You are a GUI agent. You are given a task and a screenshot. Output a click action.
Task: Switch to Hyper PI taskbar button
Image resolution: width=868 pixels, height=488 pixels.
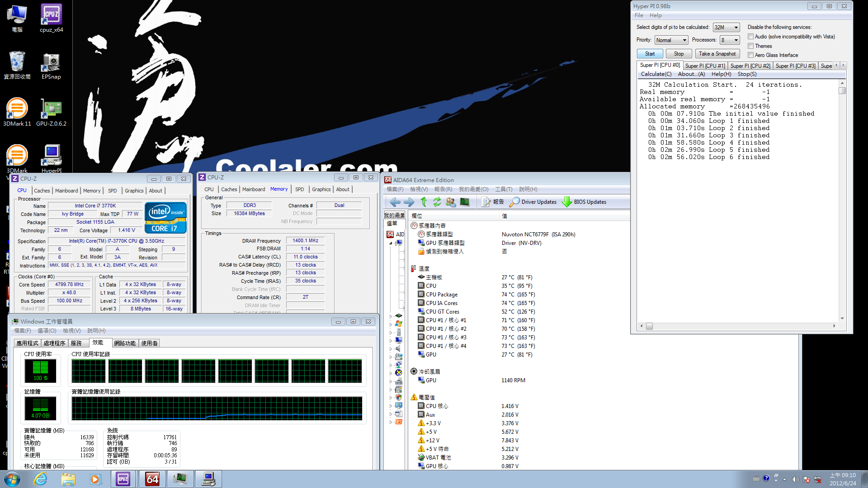[208, 479]
